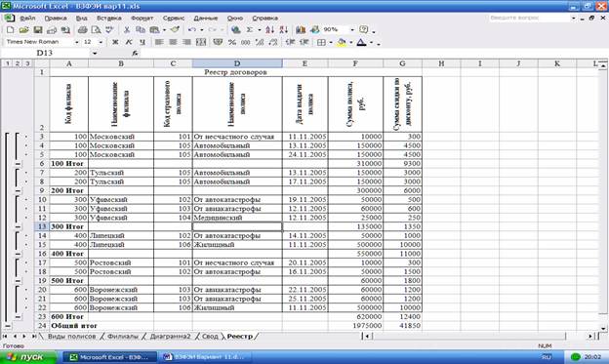
Task: Collapse the 300 Итог outline group
Action: click(18, 226)
